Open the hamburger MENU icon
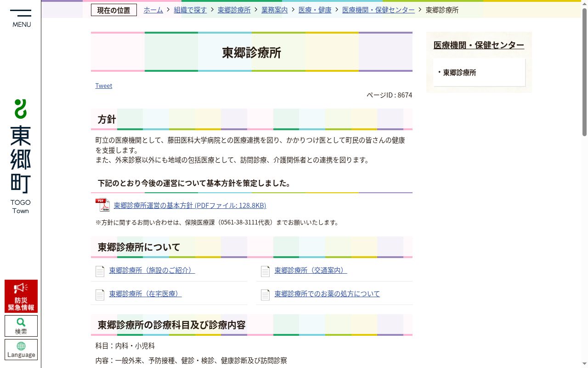Screen dimensions: 588x368 (21, 18)
